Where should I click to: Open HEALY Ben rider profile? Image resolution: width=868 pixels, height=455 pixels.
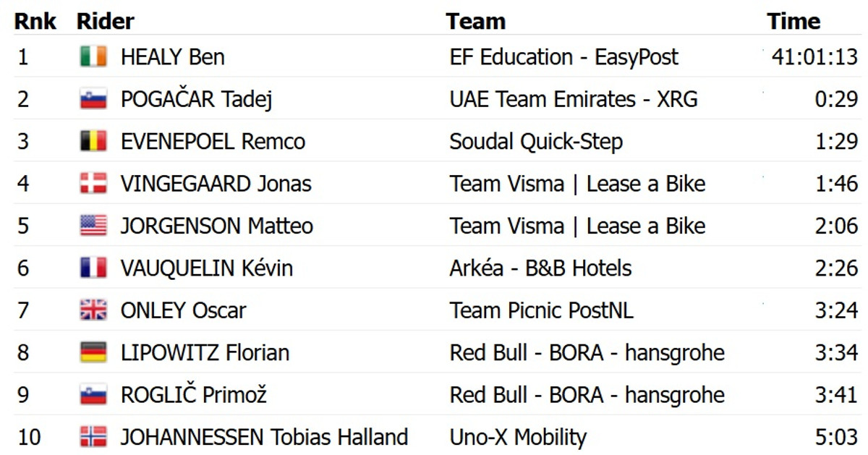172,56
